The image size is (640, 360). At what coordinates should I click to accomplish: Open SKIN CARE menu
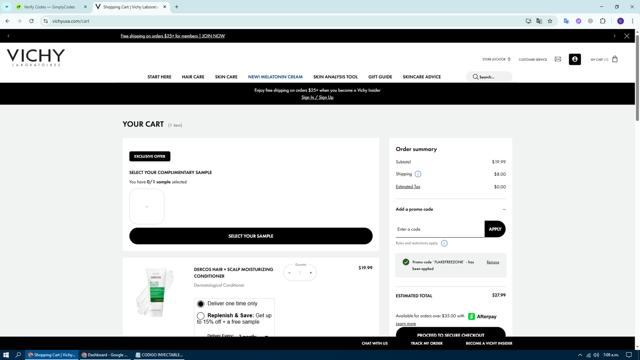226,77
